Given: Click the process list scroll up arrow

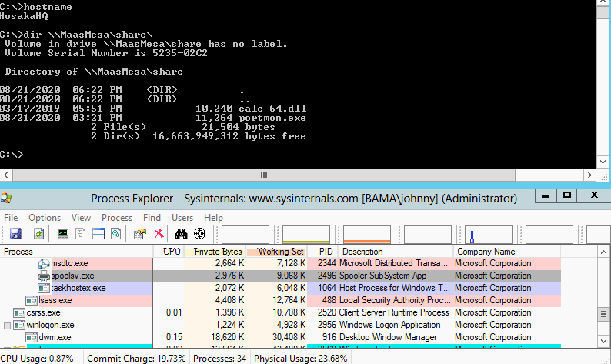Looking at the screenshot, I should pos(603,252).
